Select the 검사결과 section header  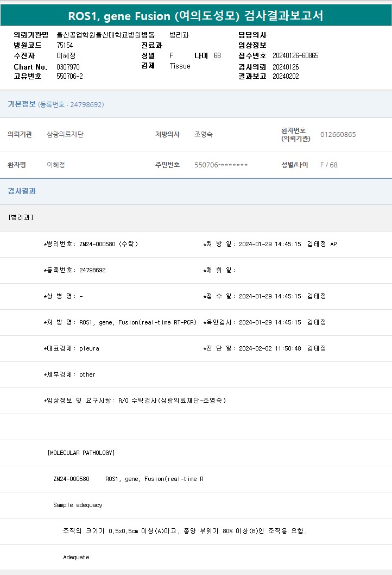click(22, 191)
